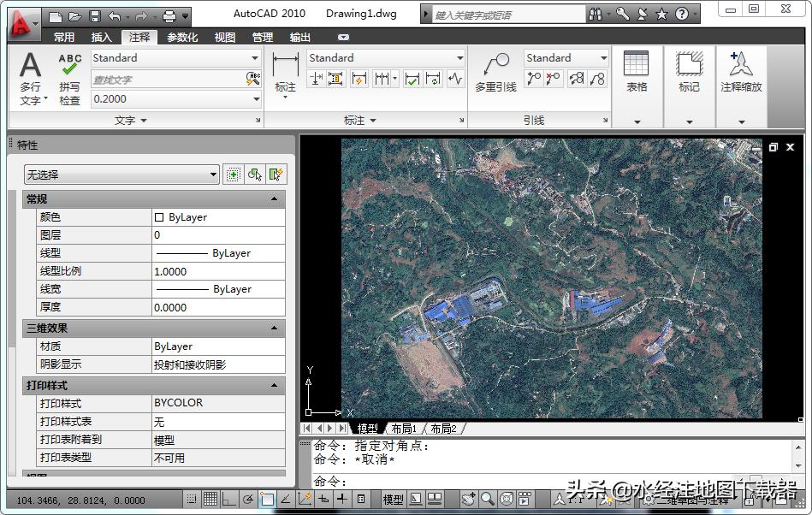
Task: Open the text height 0.2000 dropdown
Action: tap(256, 99)
